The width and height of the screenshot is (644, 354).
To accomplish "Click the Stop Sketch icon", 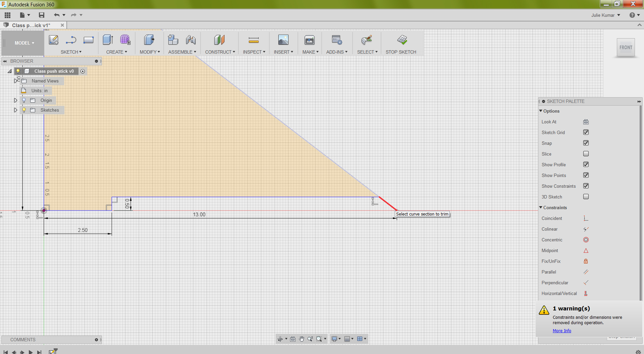I will (x=402, y=40).
